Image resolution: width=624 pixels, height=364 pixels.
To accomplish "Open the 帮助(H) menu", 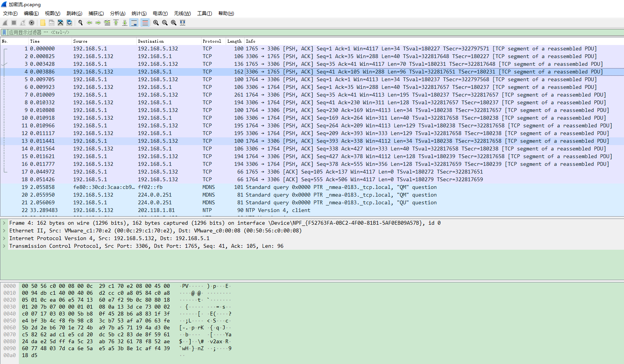I will 226,13.
